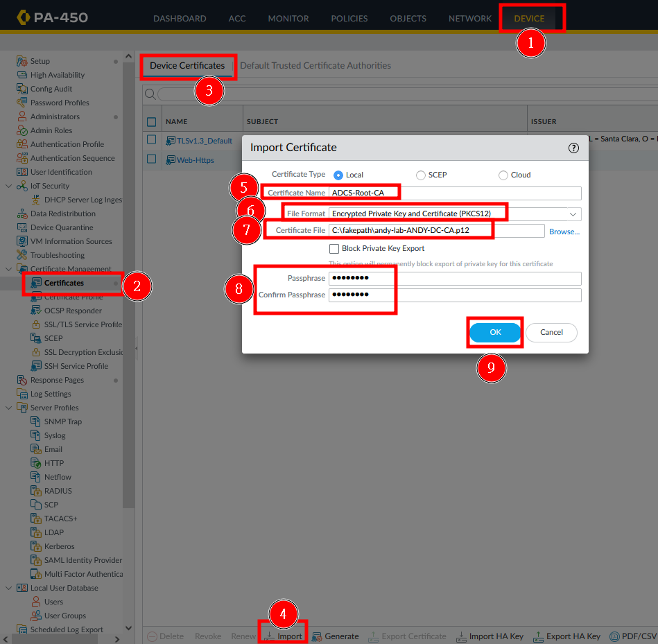
Task: Open the ACC tab
Action: click(x=236, y=19)
